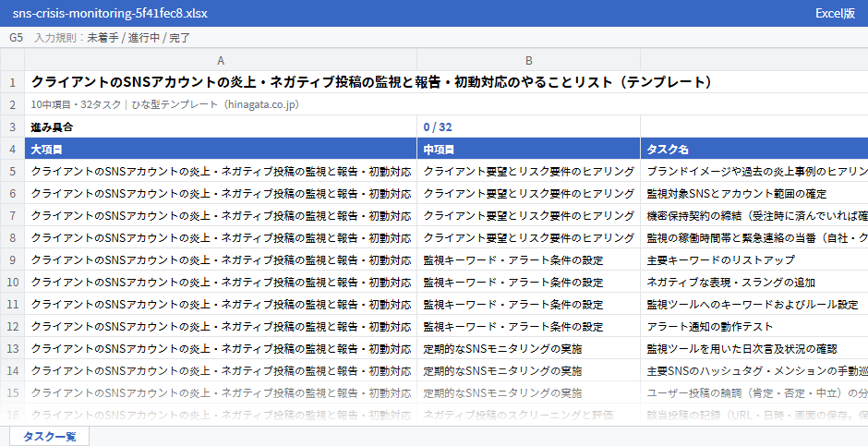This screenshot has height=446, width=868.
Task: Select row 10 header
Action: [12, 283]
